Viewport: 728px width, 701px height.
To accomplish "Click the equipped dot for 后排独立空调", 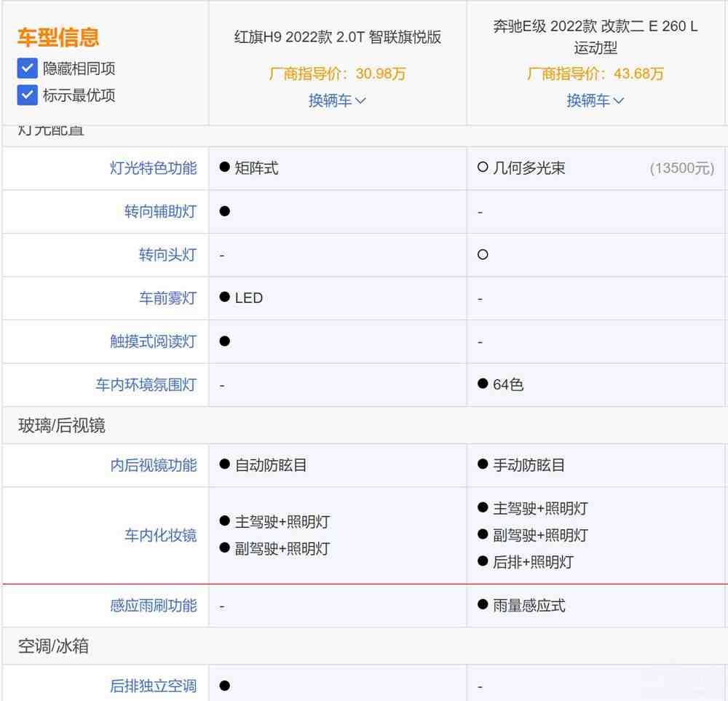I will (223, 684).
